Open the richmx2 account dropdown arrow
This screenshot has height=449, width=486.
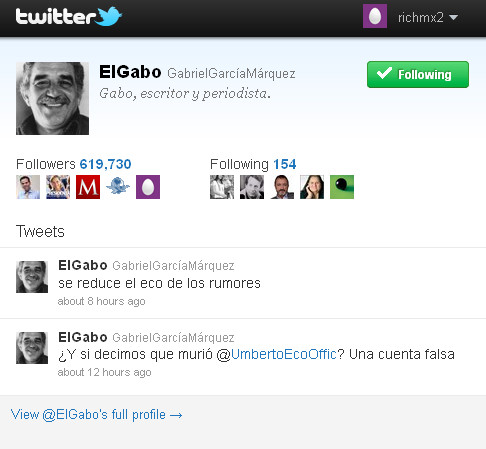coord(453,17)
